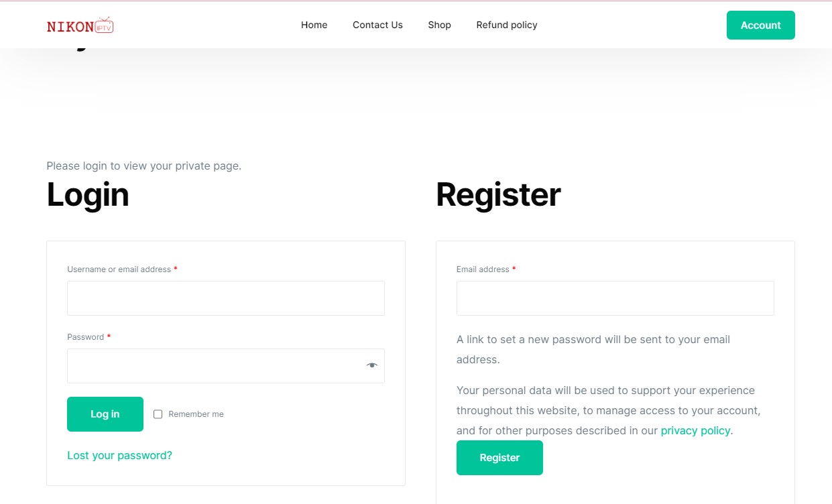The image size is (832, 504).
Task: Click the Account button
Action: [760, 25]
